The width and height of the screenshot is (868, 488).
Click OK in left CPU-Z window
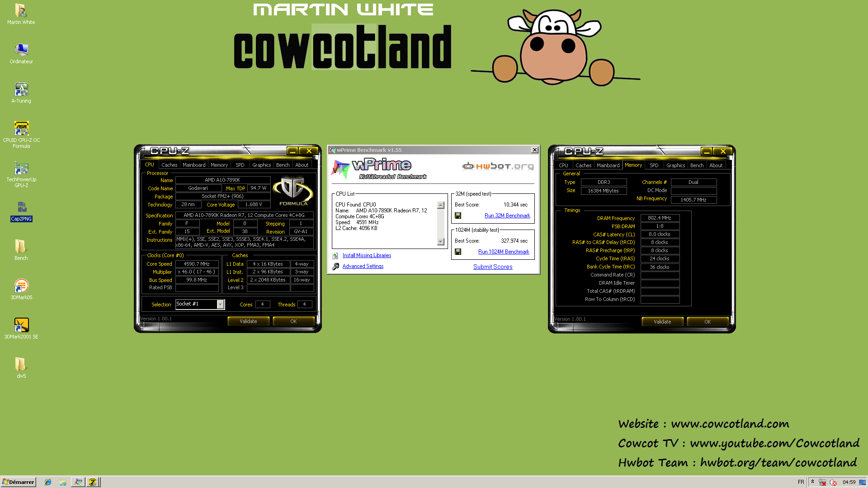293,322
